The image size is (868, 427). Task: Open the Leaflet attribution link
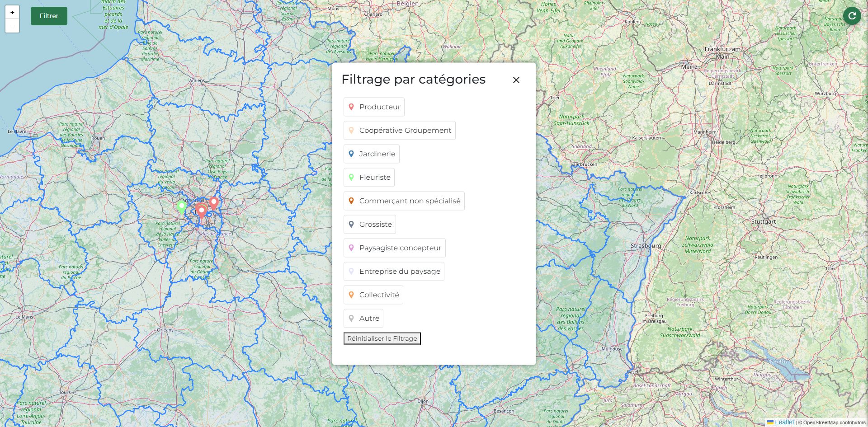[x=784, y=422]
